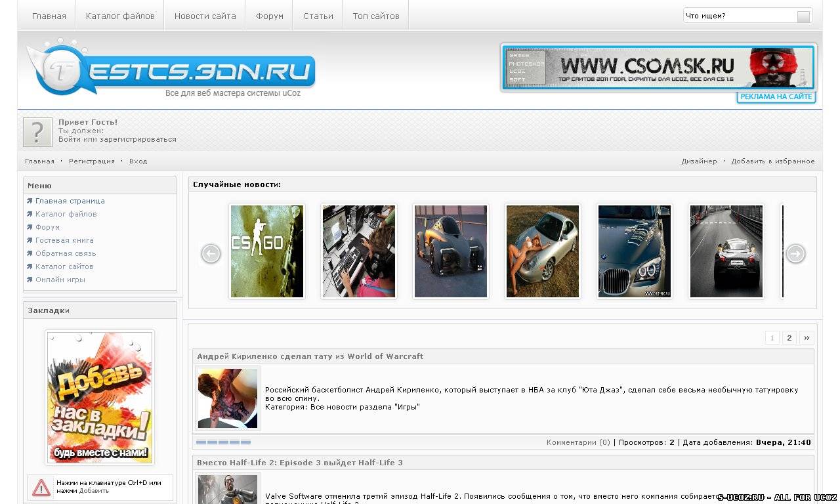The height and width of the screenshot is (504, 840).
Task: Click the Реклама на сайте button
Action: coord(776,97)
